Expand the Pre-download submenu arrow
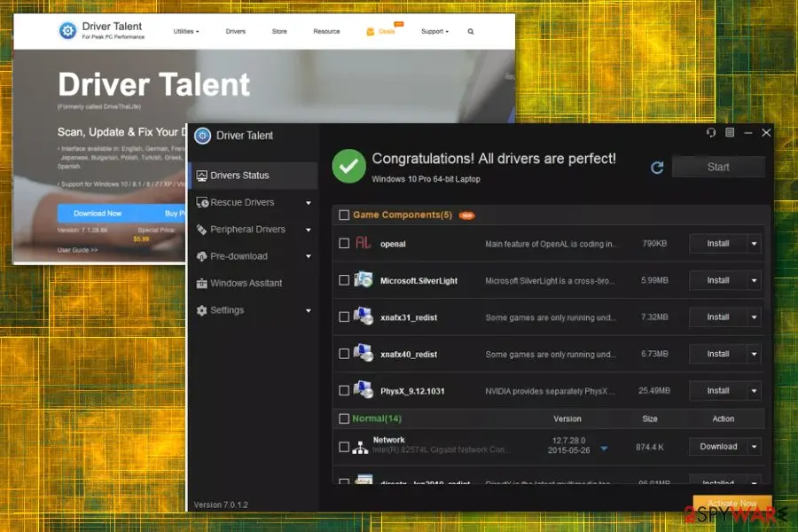This screenshot has height=532, width=798. click(309, 256)
